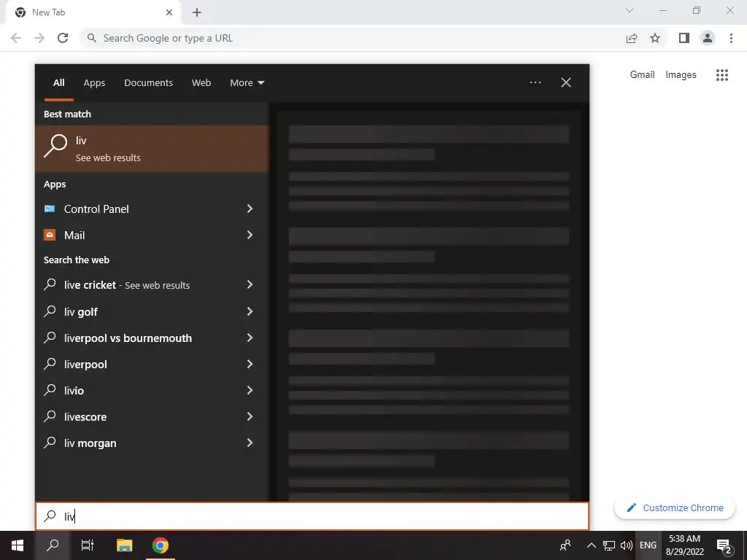Open People icon in system tray
This screenshot has width=747, height=560.
565,545
